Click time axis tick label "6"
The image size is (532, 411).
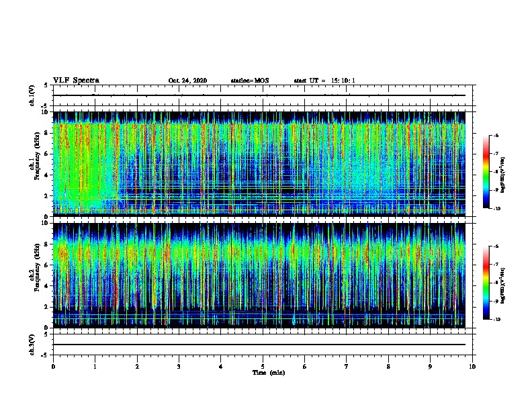304,367
